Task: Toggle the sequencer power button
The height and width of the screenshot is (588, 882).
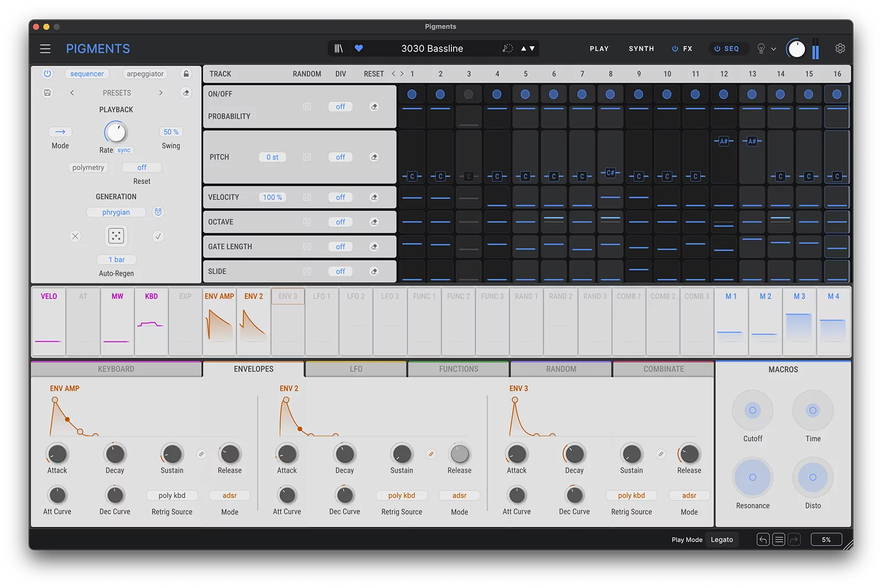Action: [x=47, y=73]
